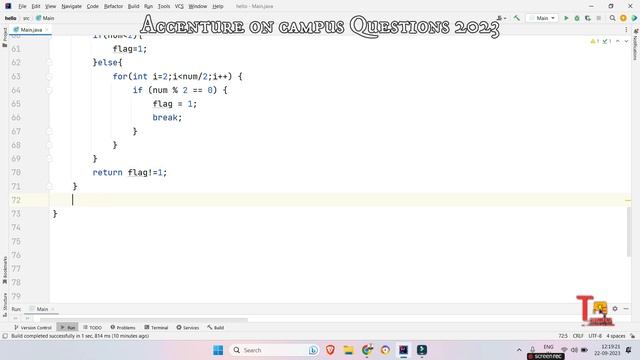This screenshot has width=640, height=360.
Task: Open the Bookmarks tool window
Action: pyautogui.click(x=4, y=270)
